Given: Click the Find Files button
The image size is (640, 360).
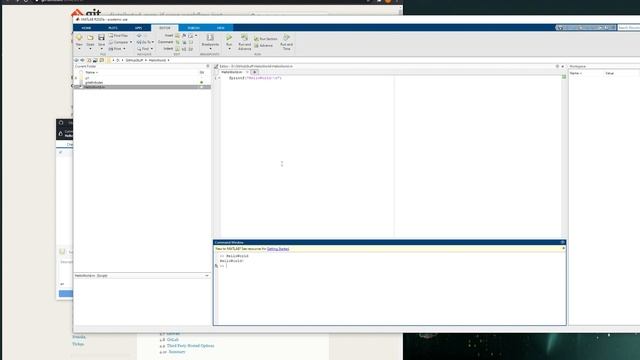Looking at the screenshot, I should 118,36.
